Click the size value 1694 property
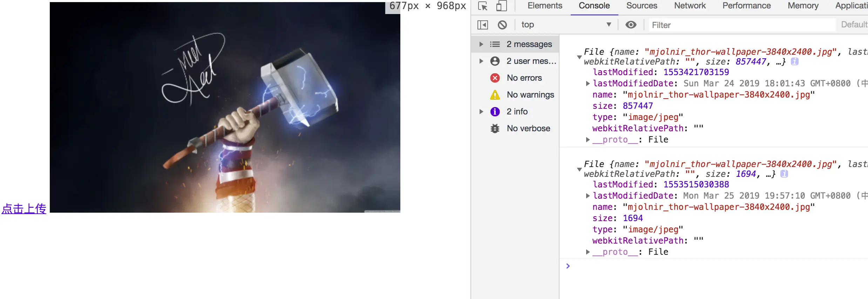 pos(633,218)
